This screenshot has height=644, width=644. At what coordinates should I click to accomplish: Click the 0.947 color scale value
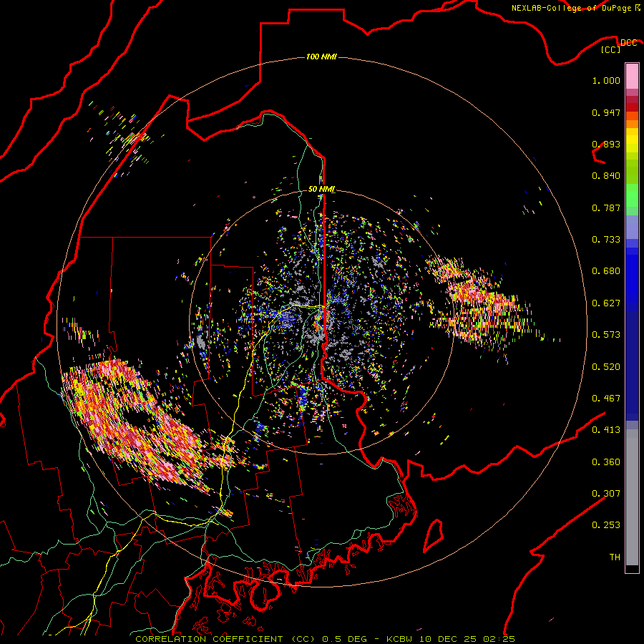[606, 112]
